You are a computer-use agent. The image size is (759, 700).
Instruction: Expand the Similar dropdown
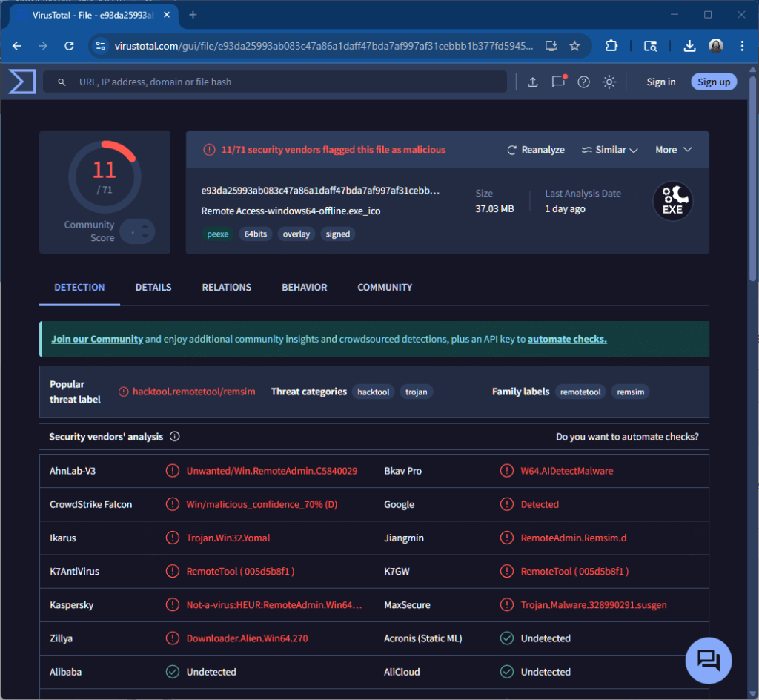click(609, 149)
